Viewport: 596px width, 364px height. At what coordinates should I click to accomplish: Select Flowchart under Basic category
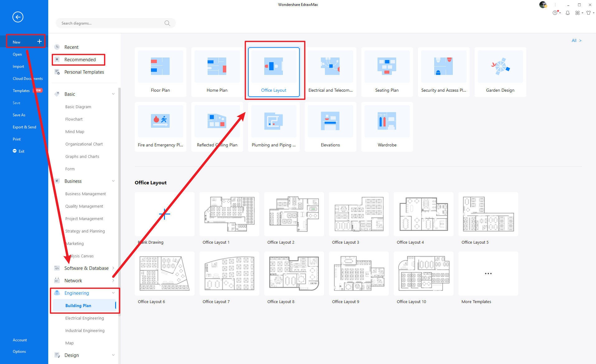click(x=74, y=119)
